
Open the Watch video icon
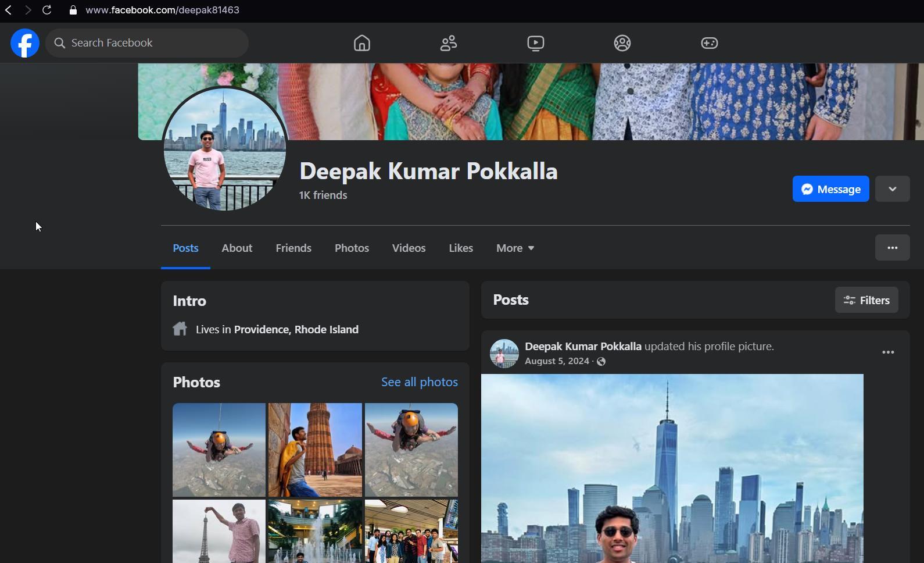click(x=536, y=43)
